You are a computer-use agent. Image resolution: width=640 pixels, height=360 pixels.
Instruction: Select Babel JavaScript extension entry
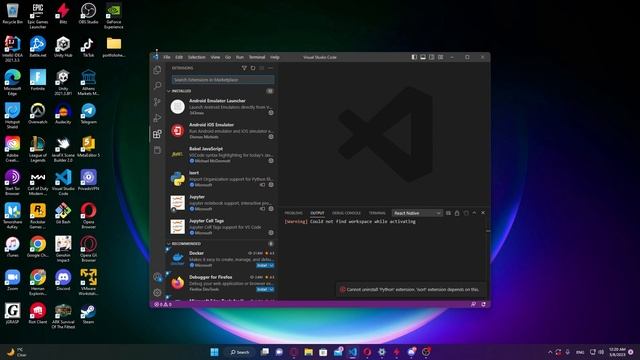click(x=222, y=155)
